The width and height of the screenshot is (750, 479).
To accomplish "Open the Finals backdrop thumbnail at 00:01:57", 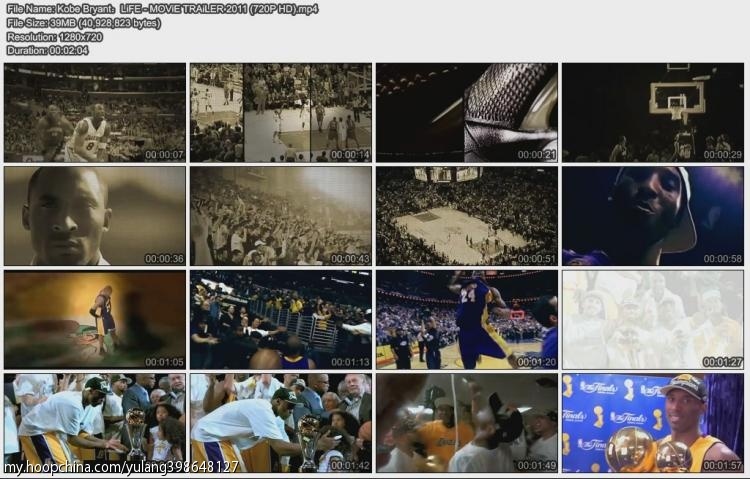I will 653,423.
